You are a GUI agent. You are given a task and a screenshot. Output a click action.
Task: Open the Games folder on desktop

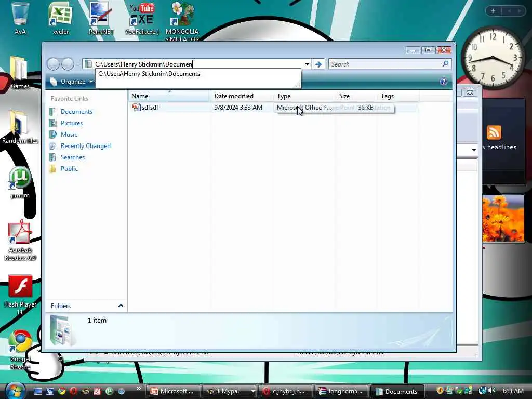tap(20, 72)
